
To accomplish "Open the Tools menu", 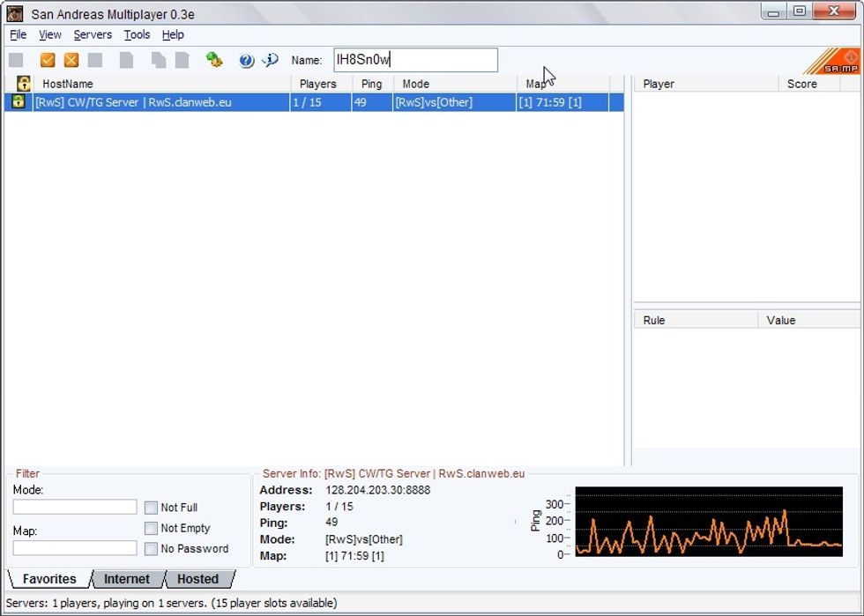I will click(x=137, y=34).
